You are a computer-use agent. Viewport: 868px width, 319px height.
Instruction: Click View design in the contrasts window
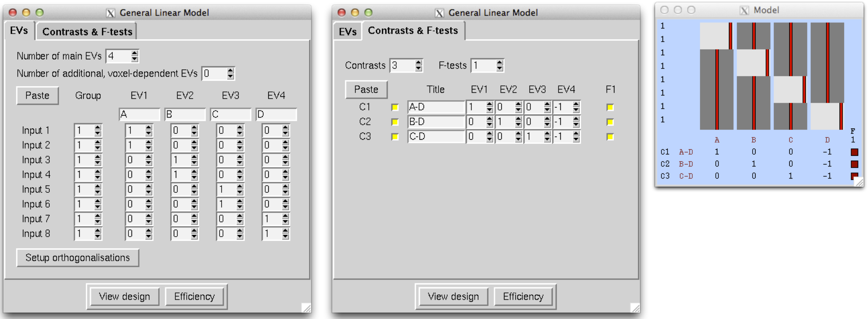click(453, 296)
